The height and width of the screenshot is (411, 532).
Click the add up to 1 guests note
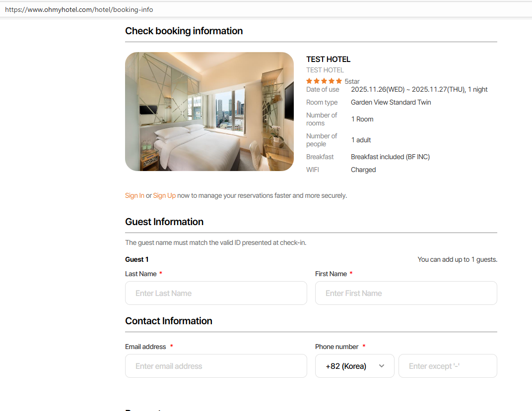pos(457,260)
